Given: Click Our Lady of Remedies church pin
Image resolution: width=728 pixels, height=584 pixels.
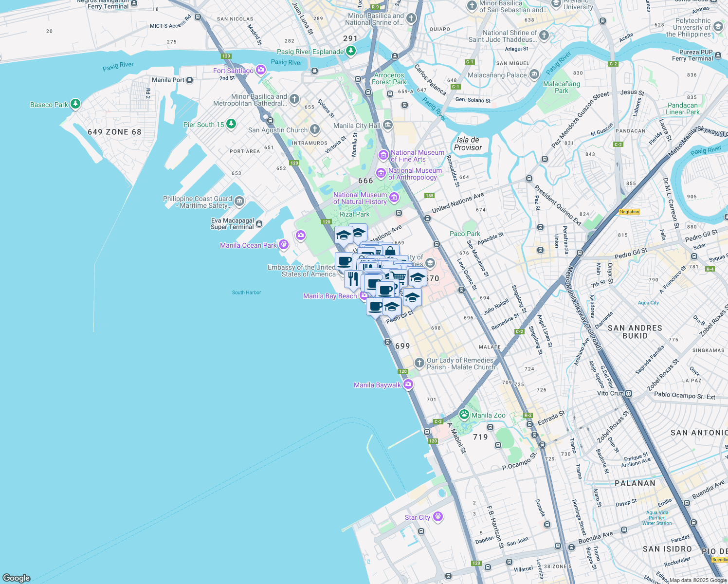Looking at the screenshot, I should (419, 363).
